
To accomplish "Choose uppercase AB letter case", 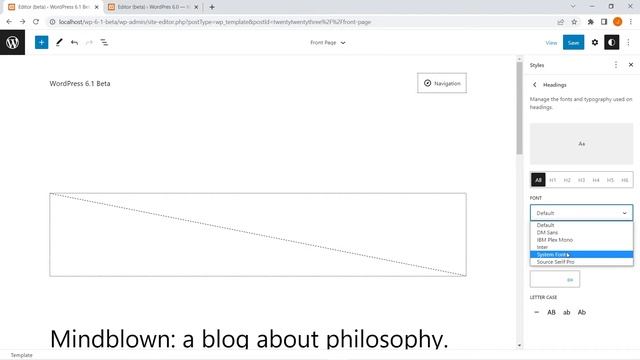I will [551, 312].
